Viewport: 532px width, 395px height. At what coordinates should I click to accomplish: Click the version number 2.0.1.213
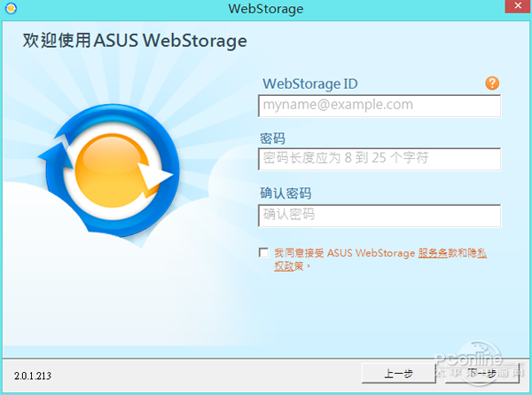coord(33,376)
